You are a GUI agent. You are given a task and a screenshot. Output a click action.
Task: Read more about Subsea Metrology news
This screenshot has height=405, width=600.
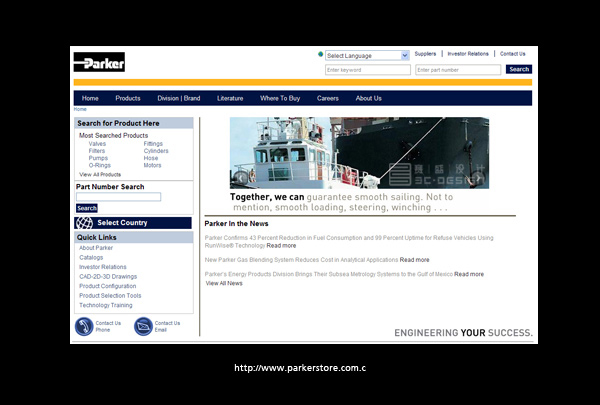pos(469,274)
